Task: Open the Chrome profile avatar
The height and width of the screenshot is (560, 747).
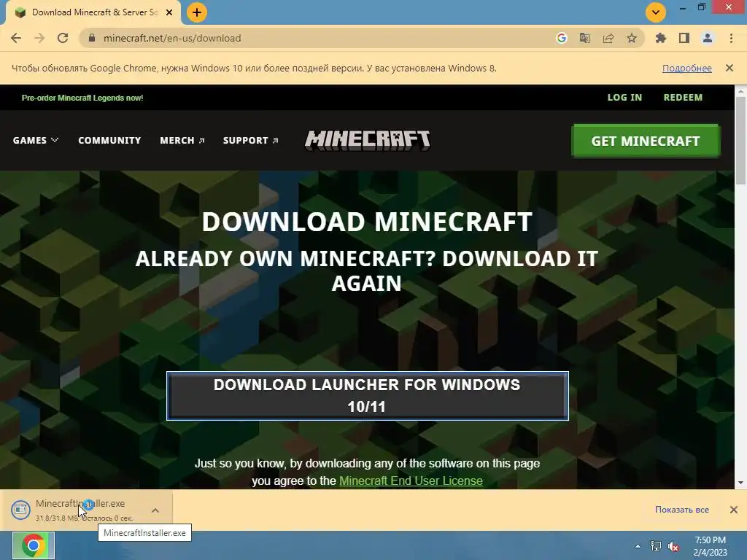Action: (708, 38)
